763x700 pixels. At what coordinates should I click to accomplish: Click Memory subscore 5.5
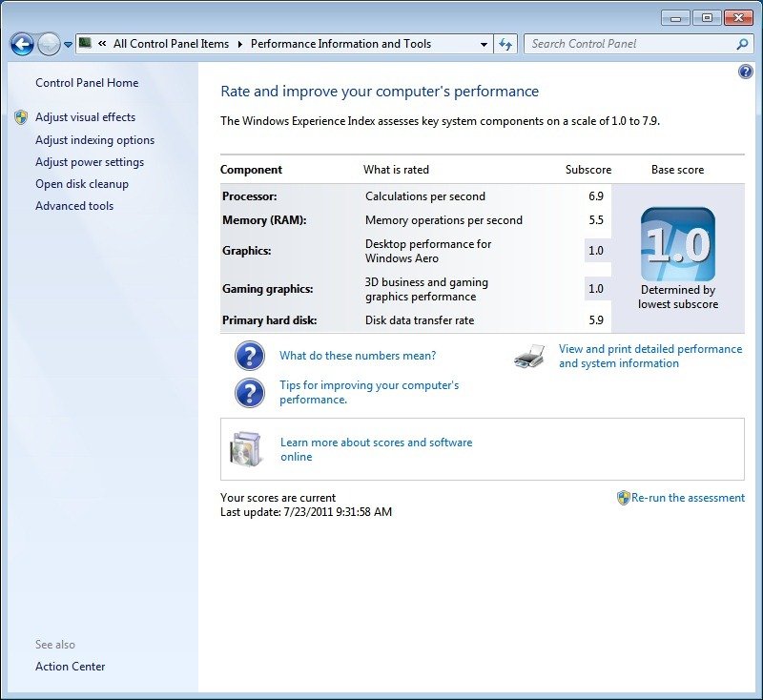coord(595,220)
